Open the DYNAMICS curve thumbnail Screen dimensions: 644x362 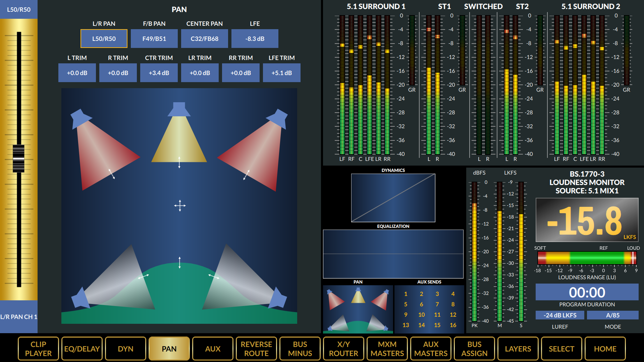[x=393, y=198]
